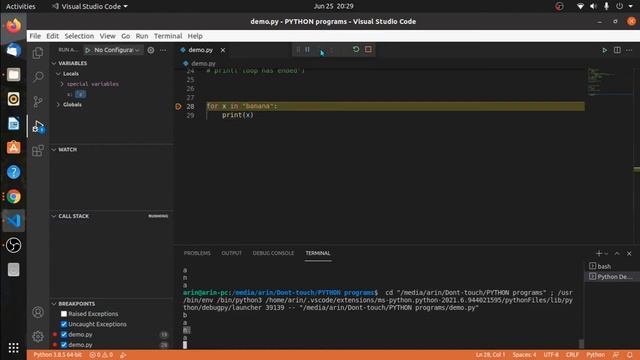Uncheck demo.py breakpoint at line 19
The width and height of the screenshot is (640, 360).
[64, 334]
